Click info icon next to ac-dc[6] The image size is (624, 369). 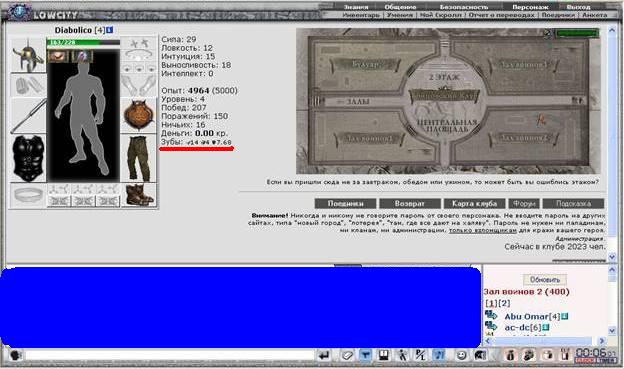point(546,328)
